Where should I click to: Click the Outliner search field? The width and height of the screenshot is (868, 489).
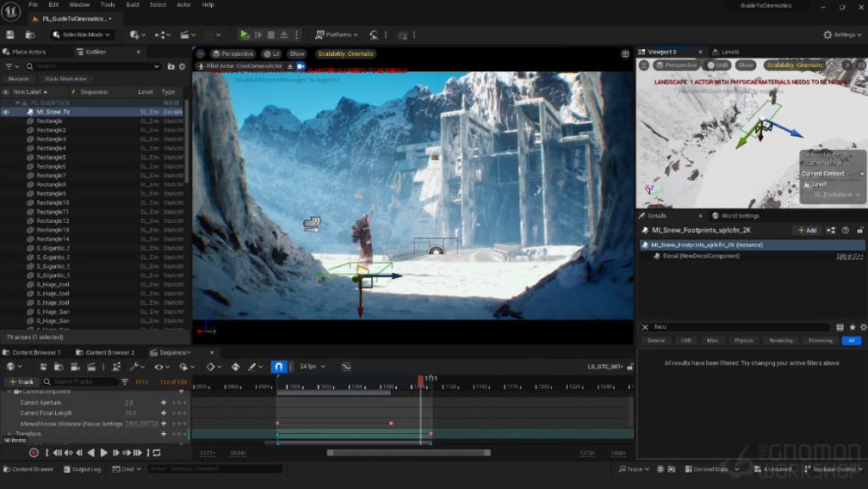(93, 66)
